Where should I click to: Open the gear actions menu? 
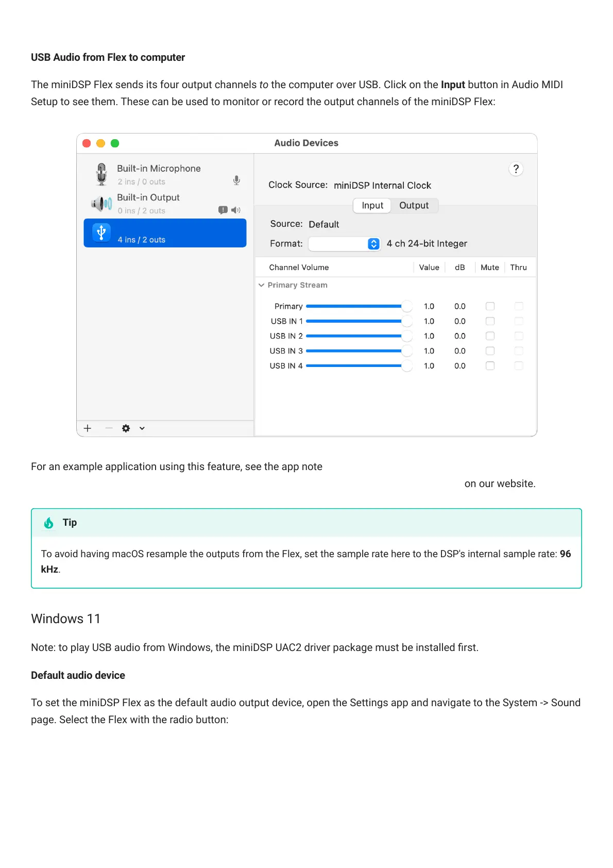(126, 428)
